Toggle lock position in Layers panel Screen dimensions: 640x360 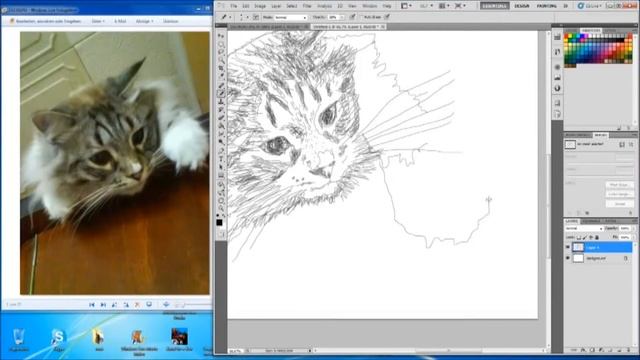point(591,237)
